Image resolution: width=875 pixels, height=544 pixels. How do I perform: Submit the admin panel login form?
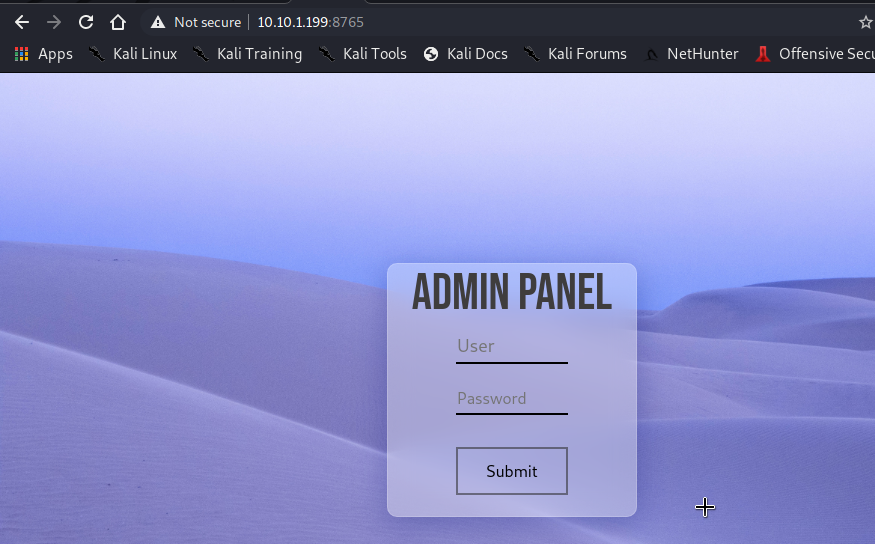click(512, 471)
